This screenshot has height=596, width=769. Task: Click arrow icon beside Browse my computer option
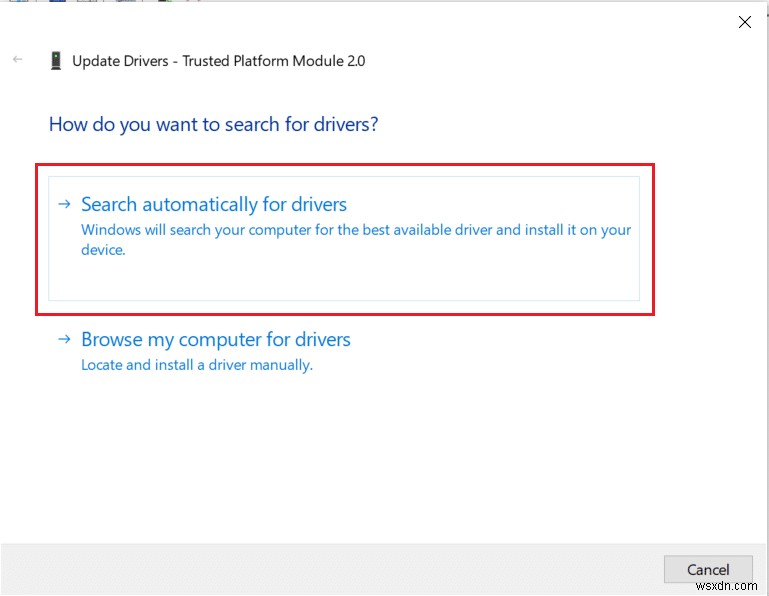tap(64, 338)
